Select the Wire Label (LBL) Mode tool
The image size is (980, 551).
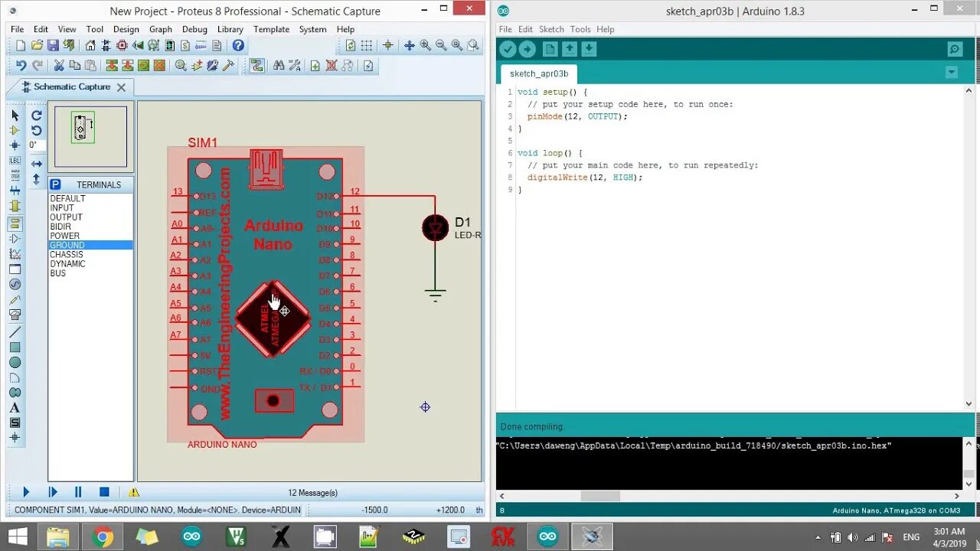tap(15, 161)
